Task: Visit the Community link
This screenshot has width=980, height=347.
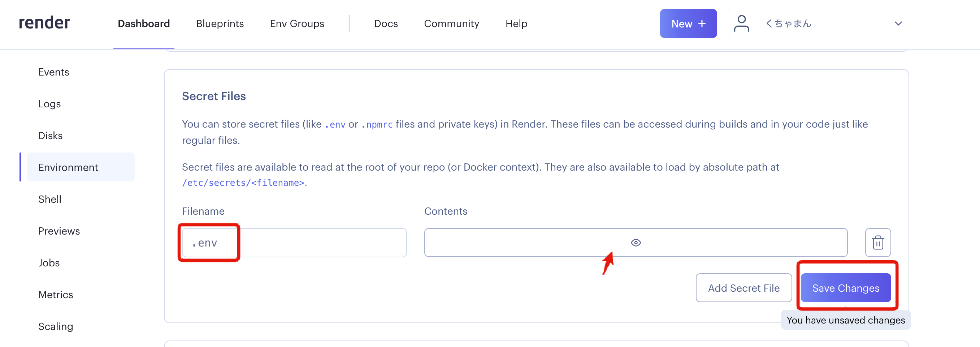Action: (451, 23)
